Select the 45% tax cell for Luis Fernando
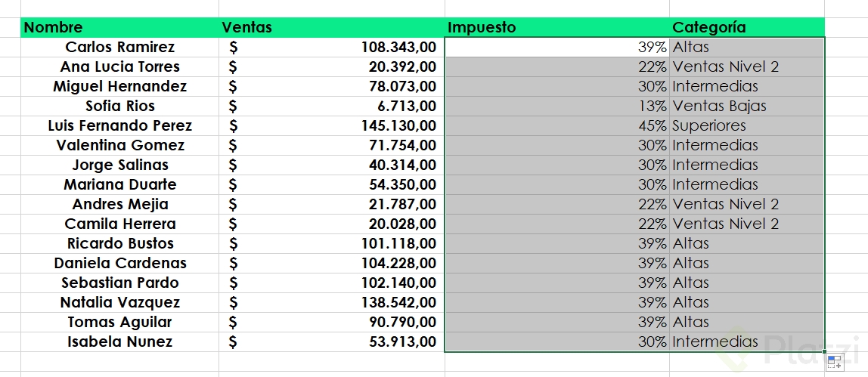Screen dimensions: 868x377 (x=556, y=125)
